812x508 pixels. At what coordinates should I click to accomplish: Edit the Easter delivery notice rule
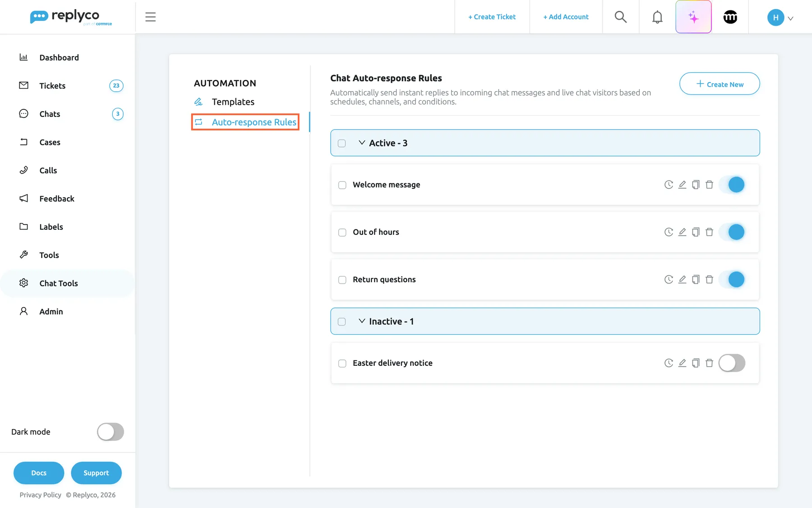[682, 363]
